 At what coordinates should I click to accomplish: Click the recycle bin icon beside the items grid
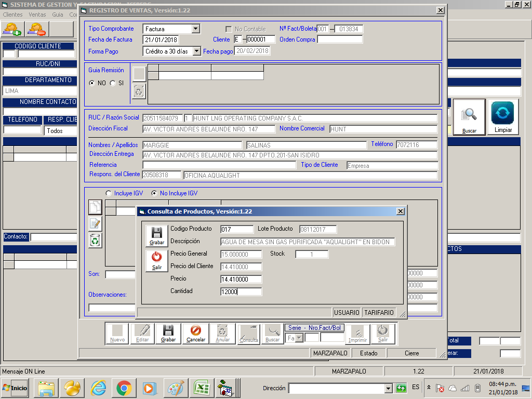(95, 240)
